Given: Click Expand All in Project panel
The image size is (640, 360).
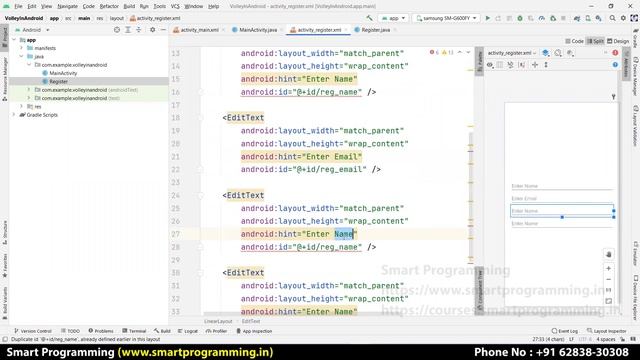Looking at the screenshot, I should (x=128, y=30).
